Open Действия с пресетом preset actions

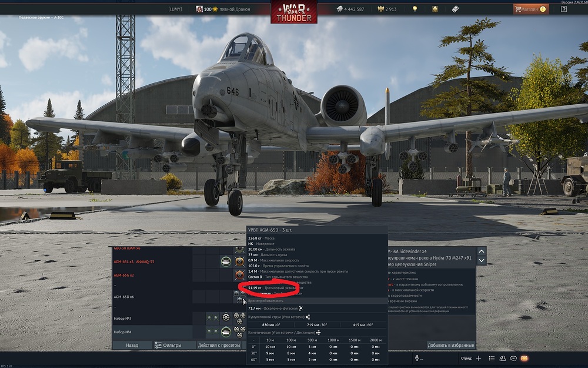219,345
